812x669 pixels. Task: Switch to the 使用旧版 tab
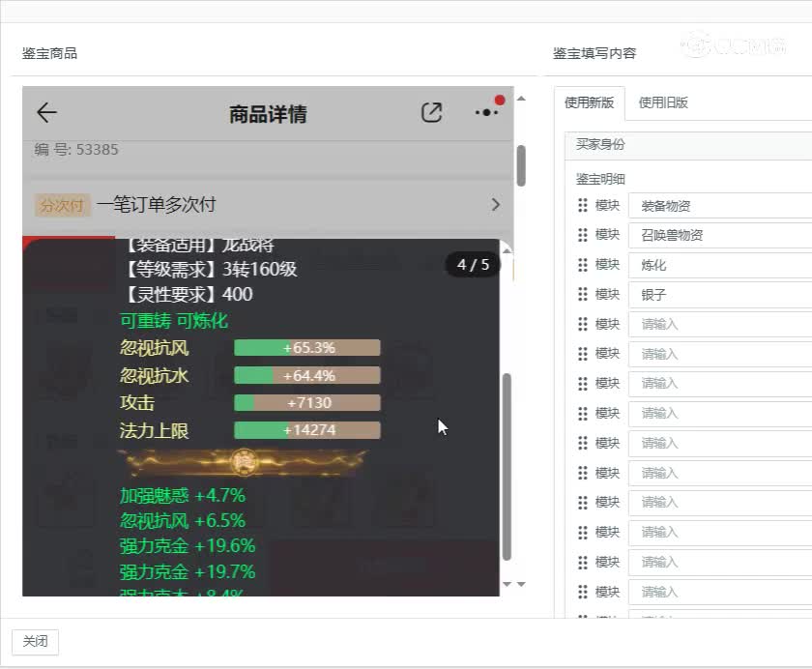tap(661, 102)
